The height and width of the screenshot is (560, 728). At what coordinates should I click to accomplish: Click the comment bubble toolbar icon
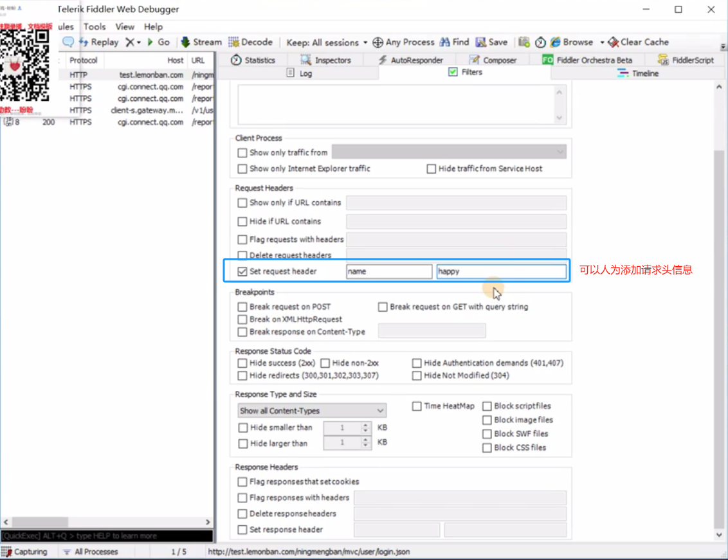point(68,42)
